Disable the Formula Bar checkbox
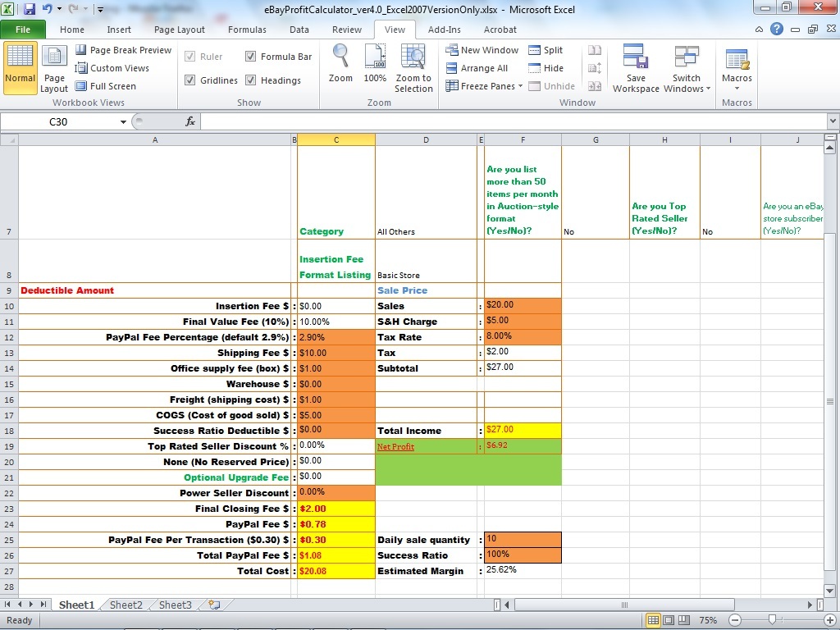This screenshot has height=630, width=840. point(250,56)
